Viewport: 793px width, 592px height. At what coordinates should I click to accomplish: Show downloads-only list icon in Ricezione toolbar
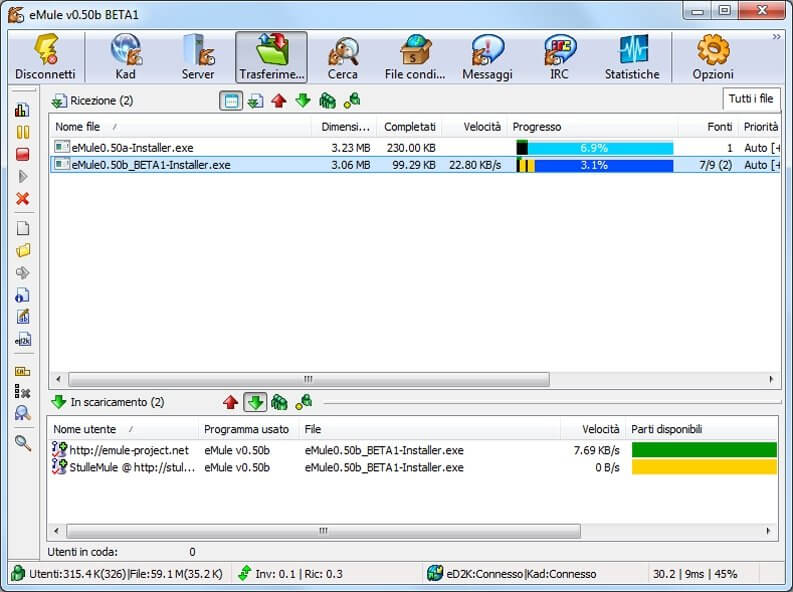tap(255, 101)
